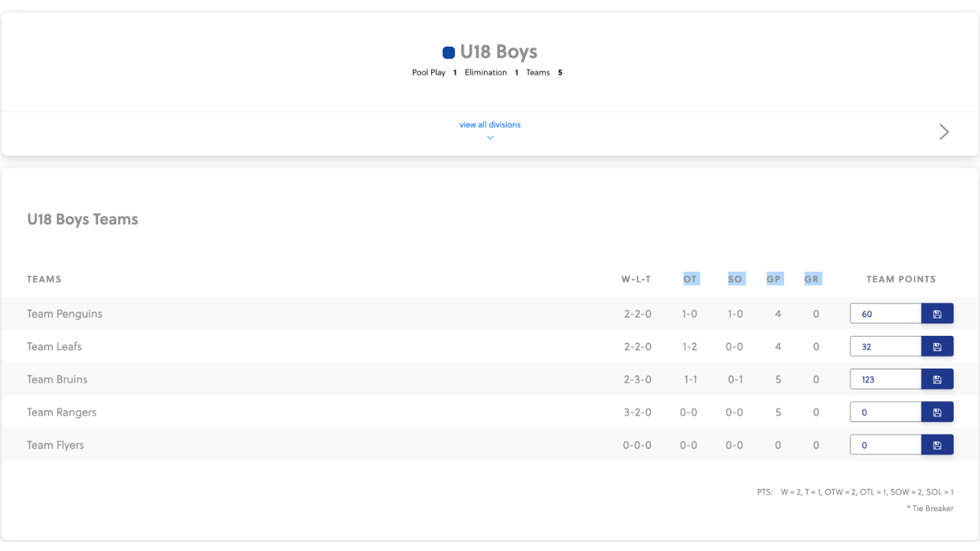Click chevron under view all divisions
Screen dimensions: 980x551
pos(490,138)
